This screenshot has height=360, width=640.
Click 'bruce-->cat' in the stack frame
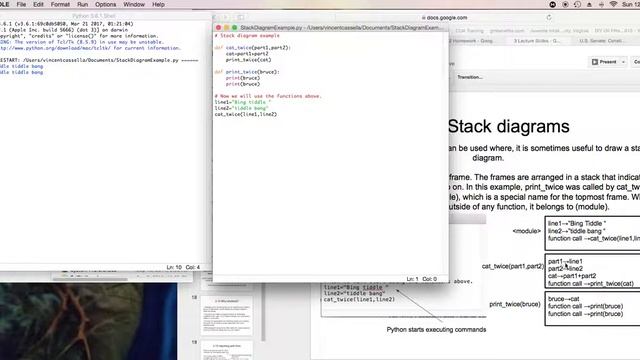(x=563, y=299)
